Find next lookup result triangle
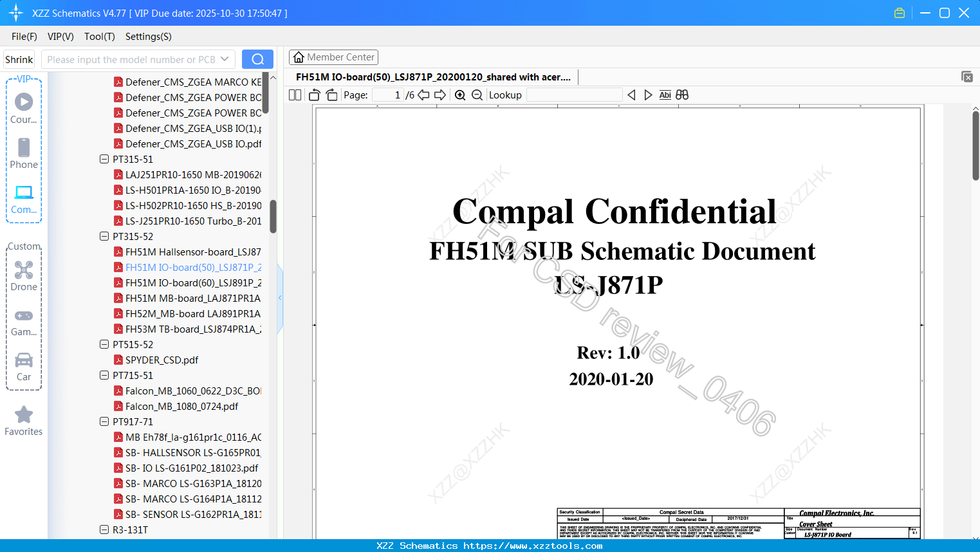The height and width of the screenshot is (552, 980). point(648,95)
